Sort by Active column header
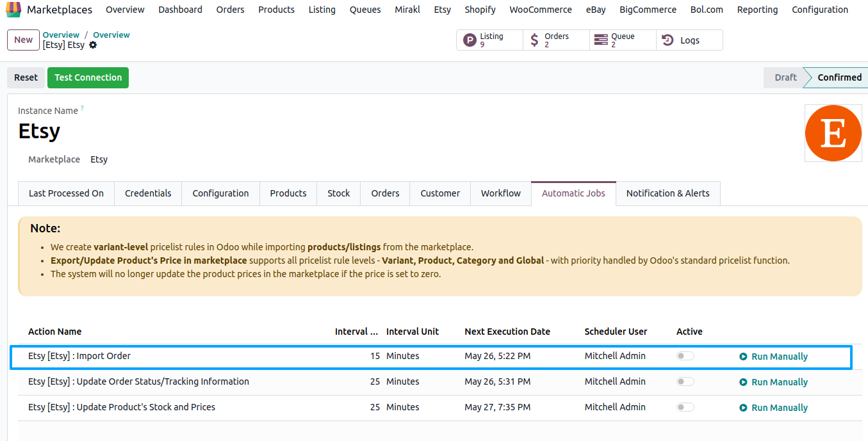This screenshot has width=868, height=441. [x=689, y=332]
